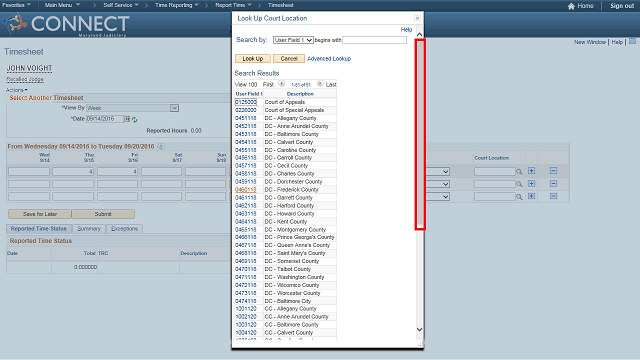The width and height of the screenshot is (640, 360).
Task: Open the Advanced Lookup link
Action: click(x=329, y=59)
